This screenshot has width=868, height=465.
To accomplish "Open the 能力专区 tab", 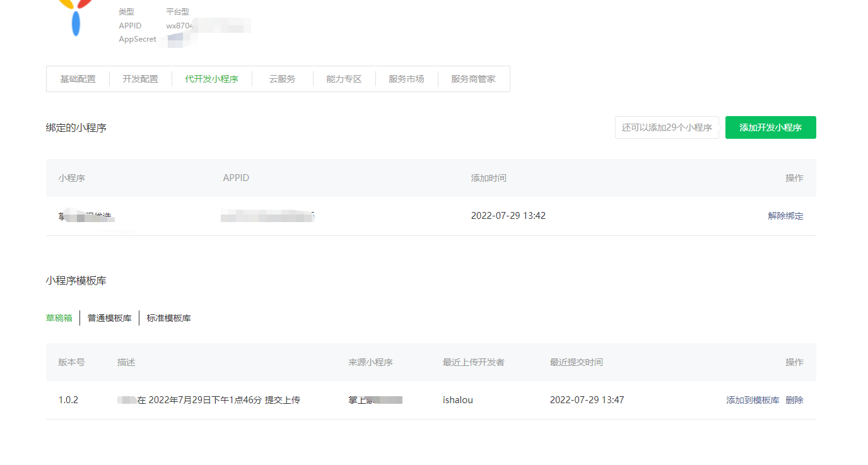I will [344, 79].
